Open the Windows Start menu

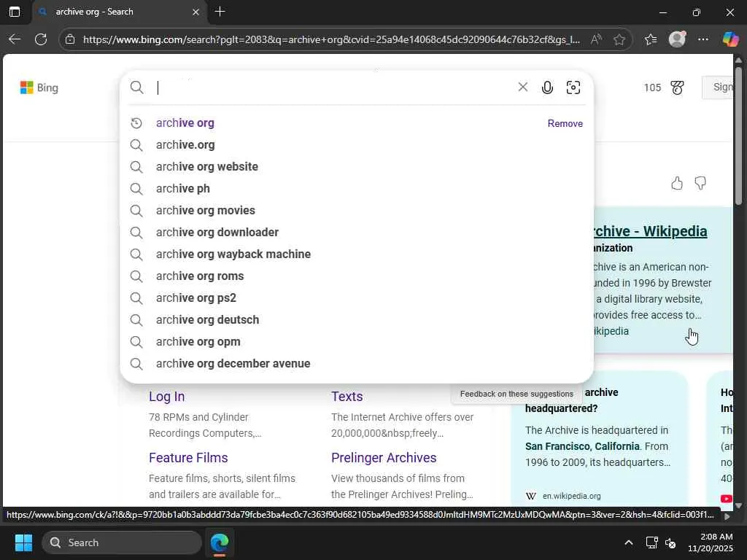pyautogui.click(x=23, y=542)
